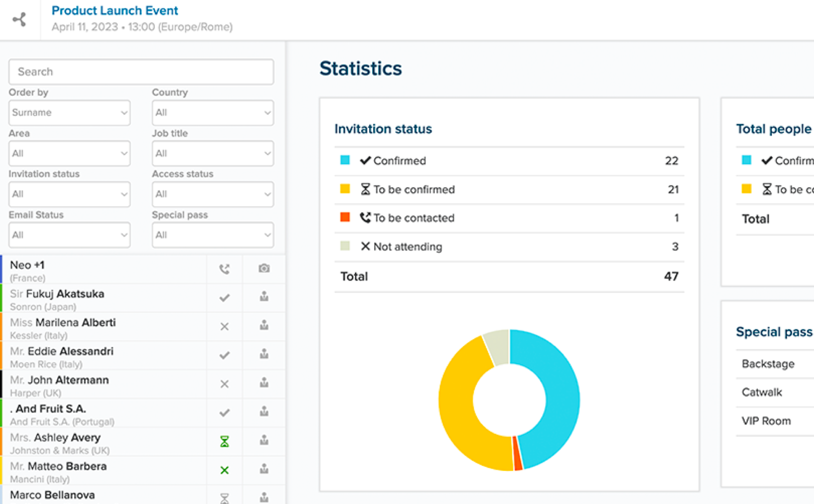Image resolution: width=814 pixels, height=504 pixels.
Task: Click the share network icon in header
Action: click(x=19, y=19)
